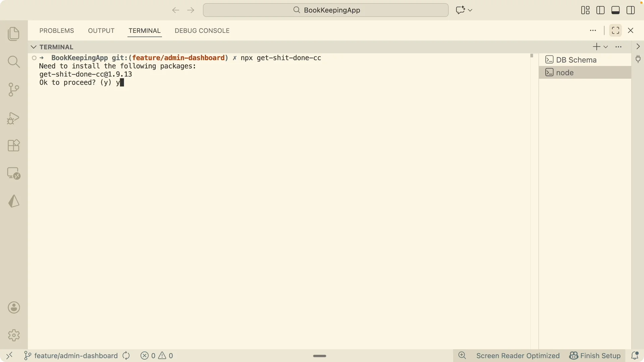Collapse the TERMINAL section header
The image size is (644, 362).
pyautogui.click(x=34, y=47)
